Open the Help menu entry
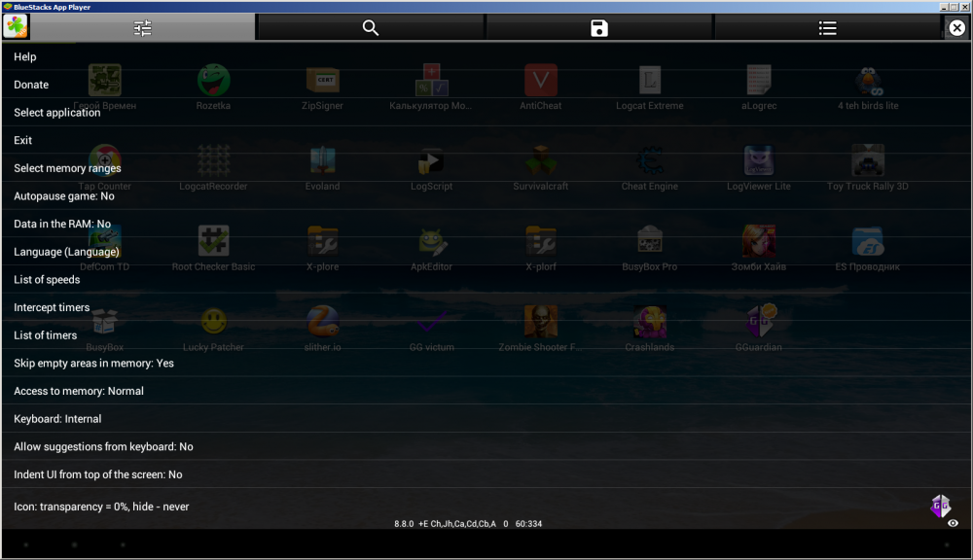 tap(25, 57)
